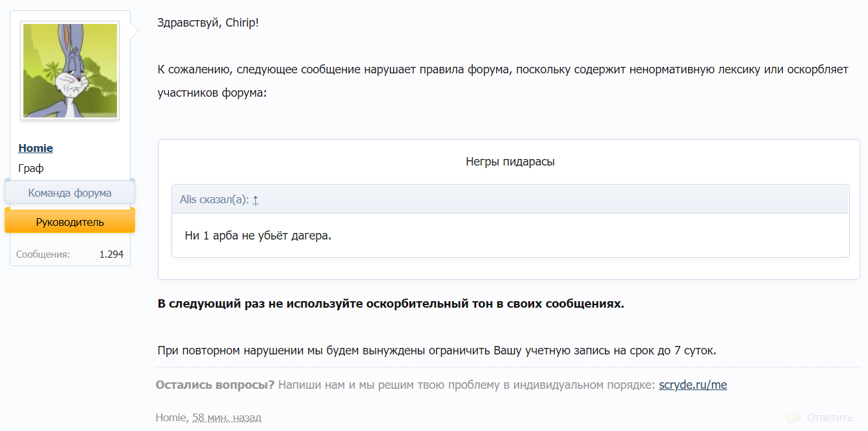Click the 58 мин. назад timestamp link
868x431 pixels.
click(x=225, y=417)
